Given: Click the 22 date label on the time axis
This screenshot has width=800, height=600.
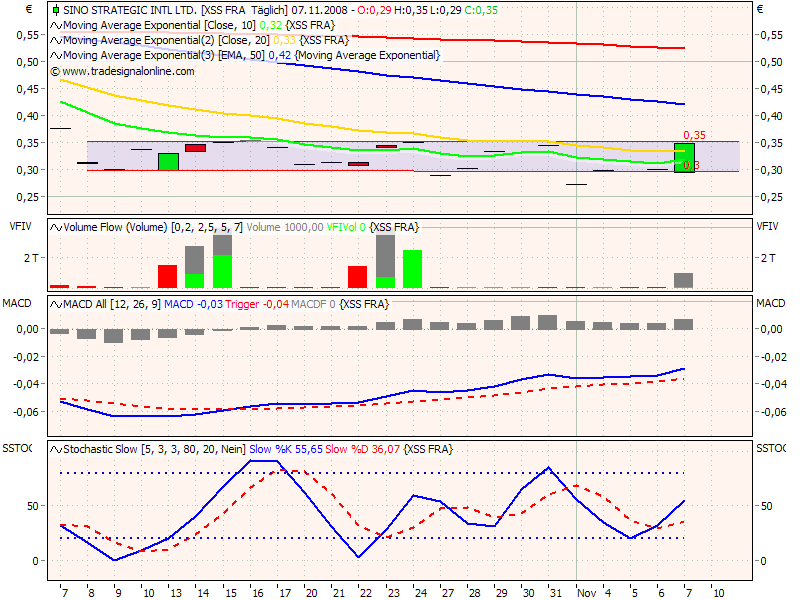Looking at the screenshot, I should [366, 593].
